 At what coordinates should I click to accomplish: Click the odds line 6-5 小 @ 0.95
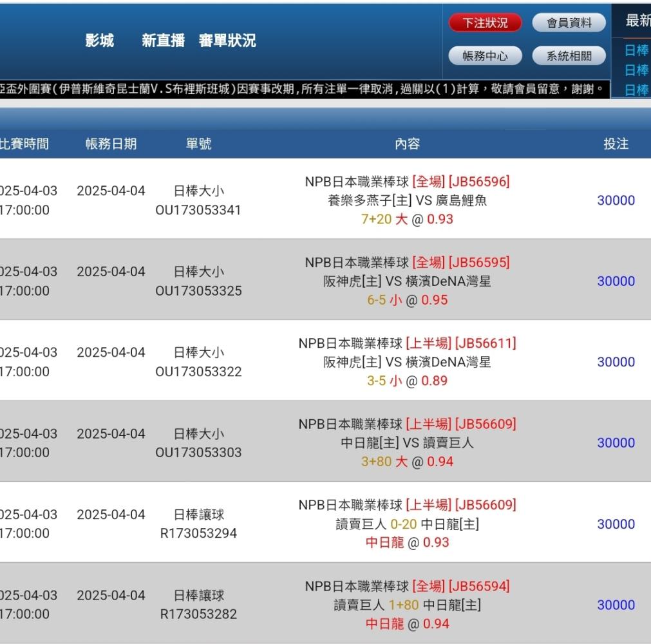(x=407, y=300)
